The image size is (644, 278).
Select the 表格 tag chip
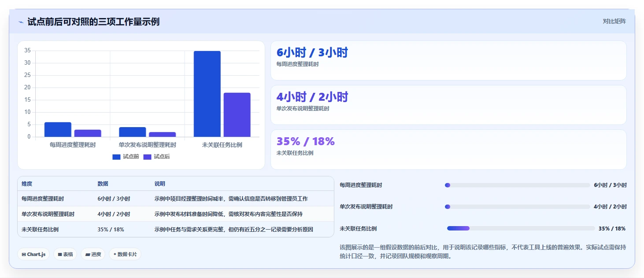[65, 254]
